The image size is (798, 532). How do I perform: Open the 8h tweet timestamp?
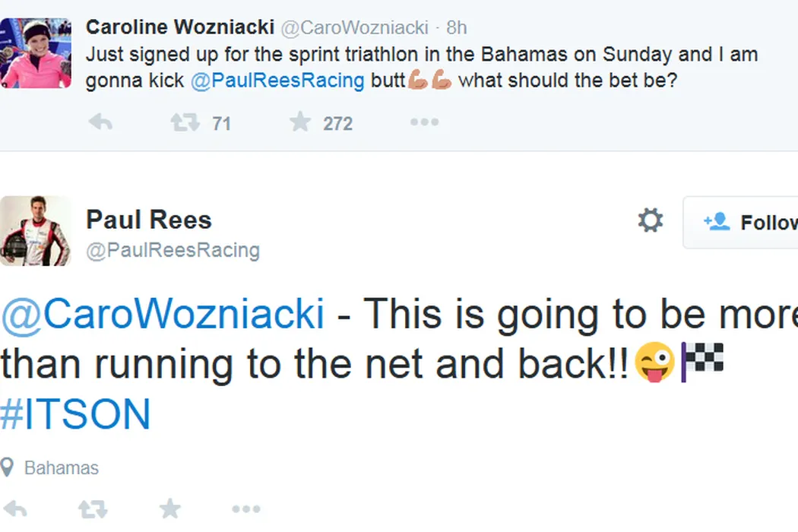457,28
